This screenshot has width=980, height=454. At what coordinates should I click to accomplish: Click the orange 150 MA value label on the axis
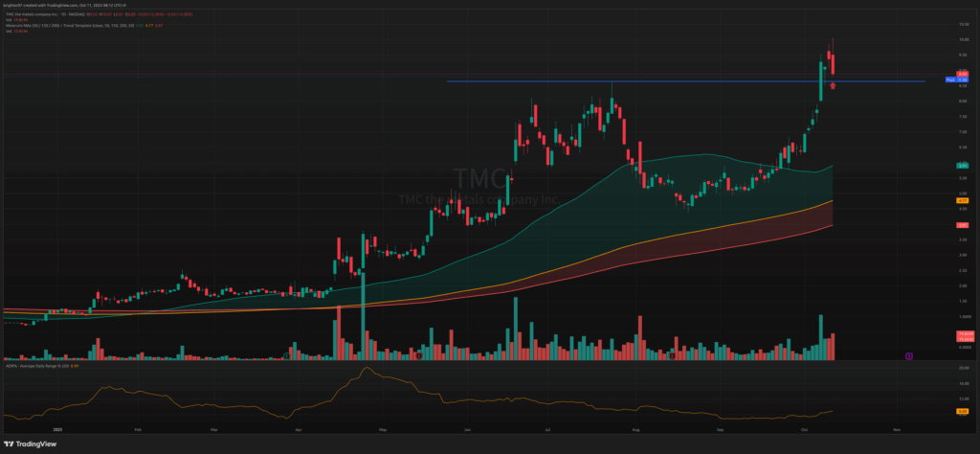coord(962,200)
